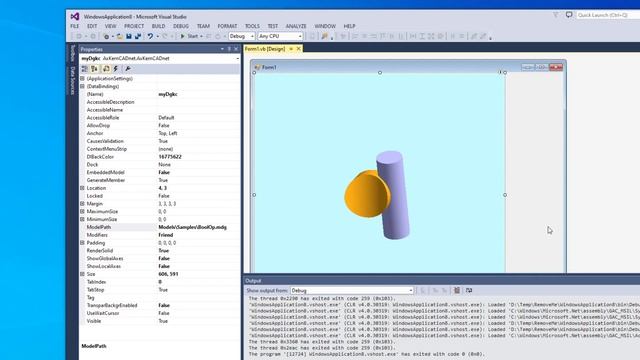The width and height of the screenshot is (640, 360).
Task: Toggle word wrap in Output panel
Action: 469,290
